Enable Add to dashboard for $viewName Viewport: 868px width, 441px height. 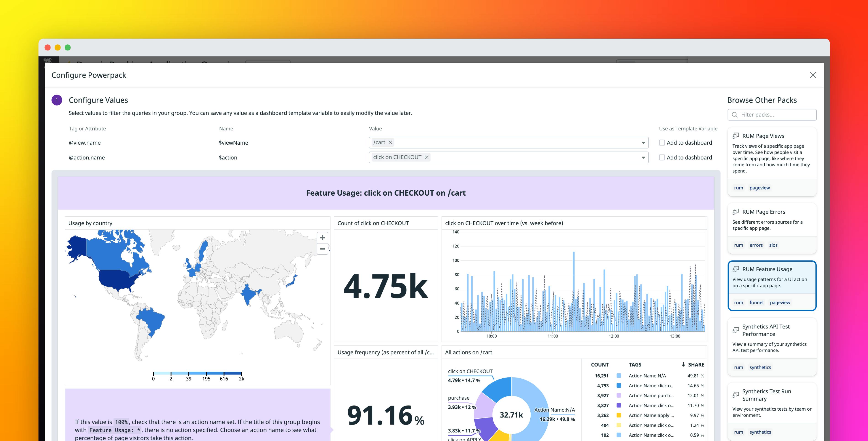(x=662, y=142)
